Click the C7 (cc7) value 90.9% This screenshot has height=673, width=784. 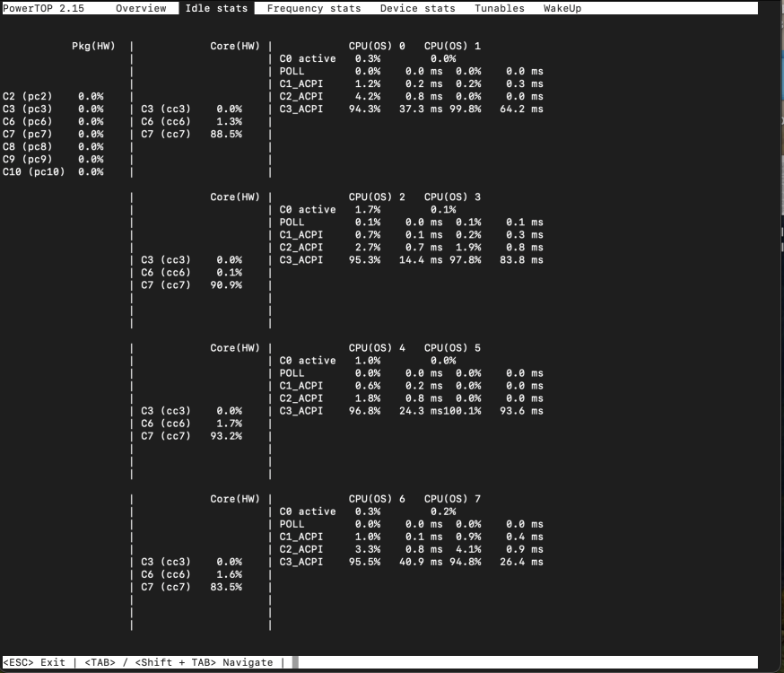[x=226, y=285]
